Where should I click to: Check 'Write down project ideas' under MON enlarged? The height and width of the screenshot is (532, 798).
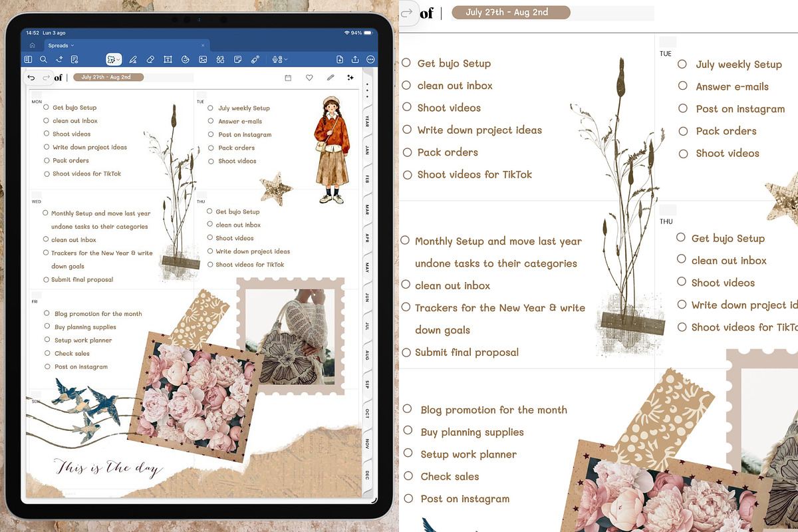click(407, 130)
